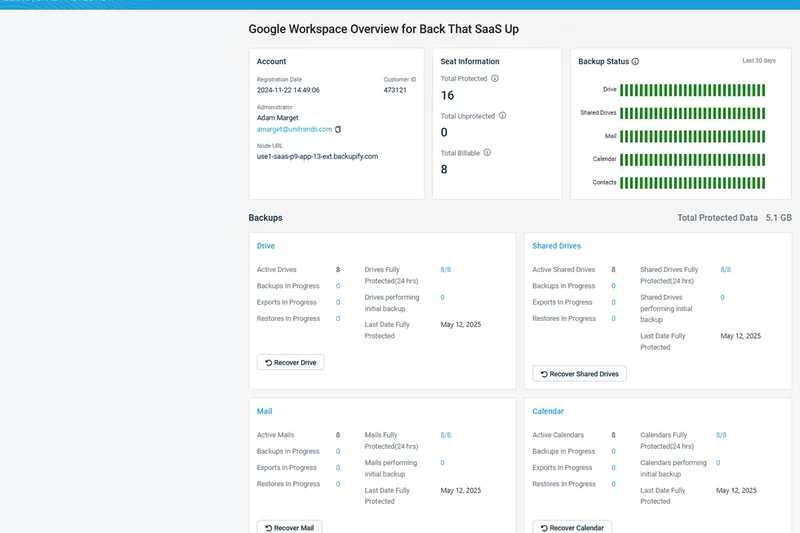800x533 pixels.
Task: Click Shared Drives Last Date May 12, 2025
Action: point(740,336)
